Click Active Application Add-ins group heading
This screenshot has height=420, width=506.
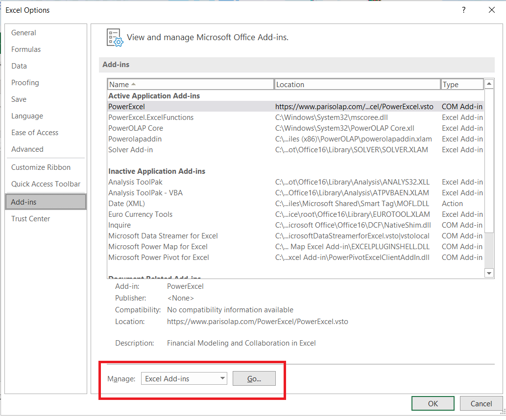click(154, 96)
